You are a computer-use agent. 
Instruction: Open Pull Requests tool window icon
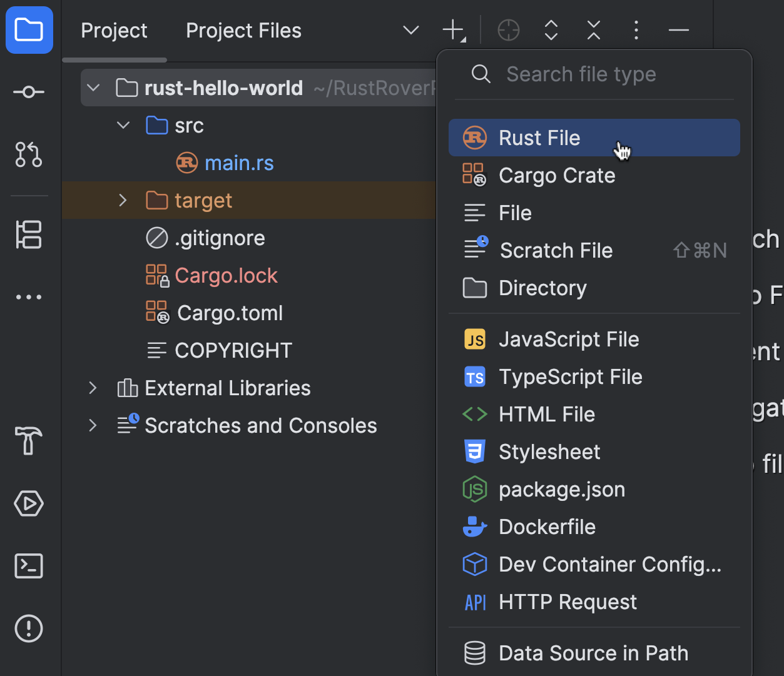[x=29, y=154]
